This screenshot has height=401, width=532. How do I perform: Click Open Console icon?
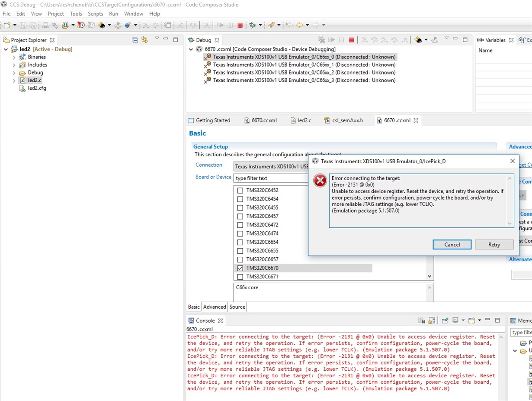pyautogui.click(x=471, y=320)
